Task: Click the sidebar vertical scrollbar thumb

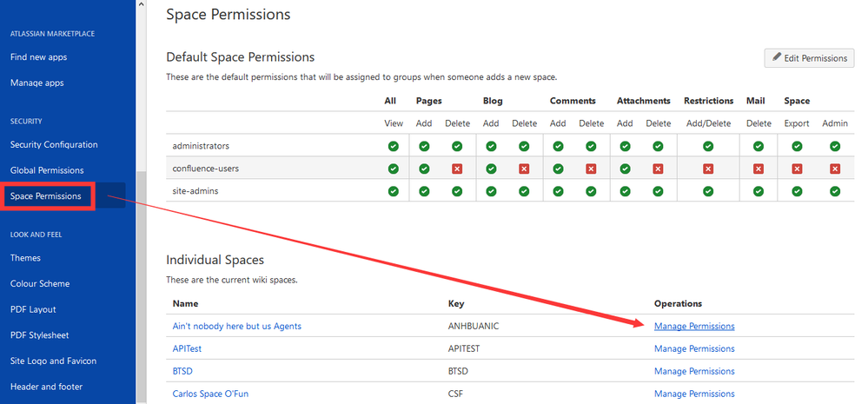Action: click(x=141, y=287)
